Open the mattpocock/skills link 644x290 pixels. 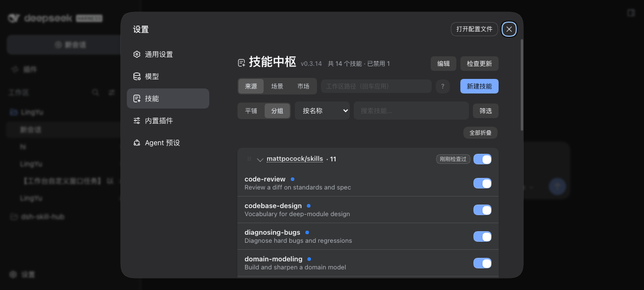(x=295, y=159)
